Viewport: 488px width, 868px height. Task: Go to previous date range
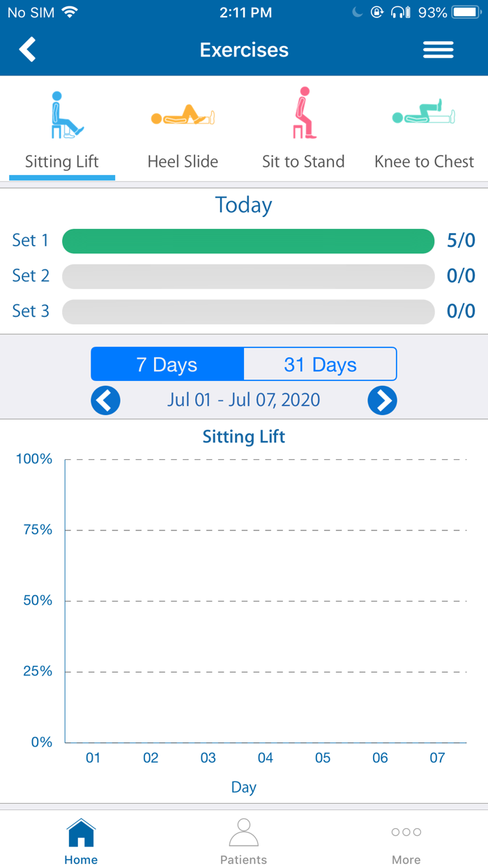tap(105, 401)
